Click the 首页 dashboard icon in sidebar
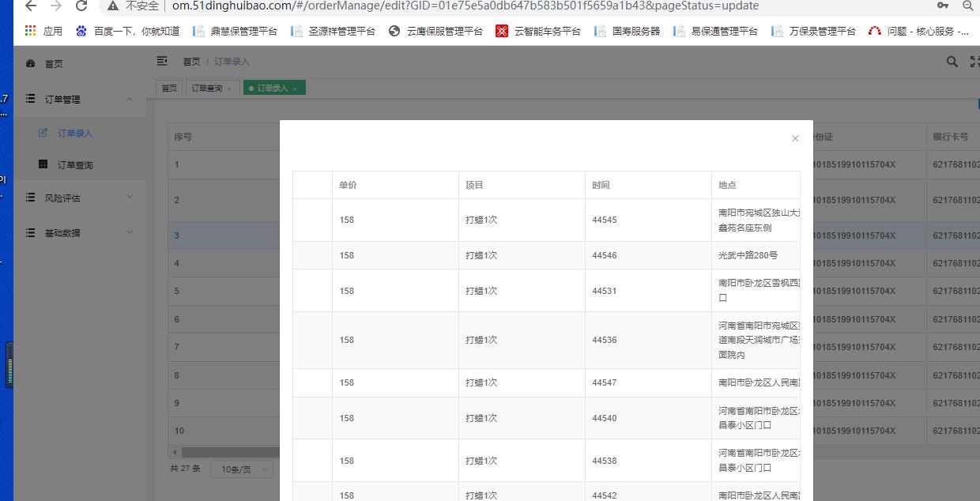The image size is (980, 501). point(31,64)
